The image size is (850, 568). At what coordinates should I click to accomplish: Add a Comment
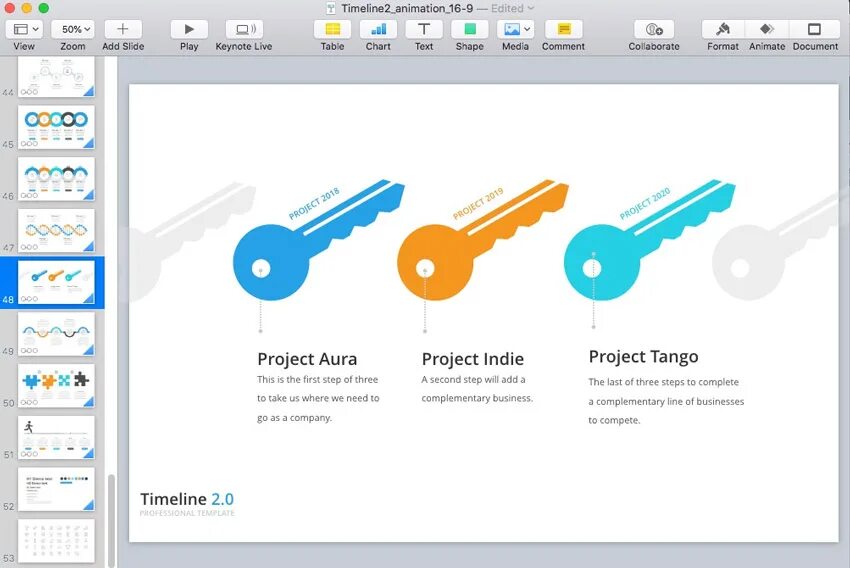(563, 29)
